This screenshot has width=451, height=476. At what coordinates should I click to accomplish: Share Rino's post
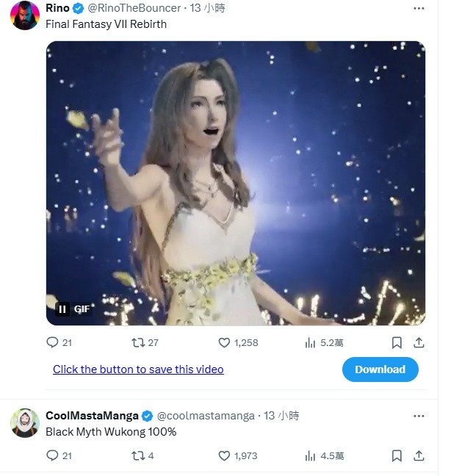coord(419,342)
